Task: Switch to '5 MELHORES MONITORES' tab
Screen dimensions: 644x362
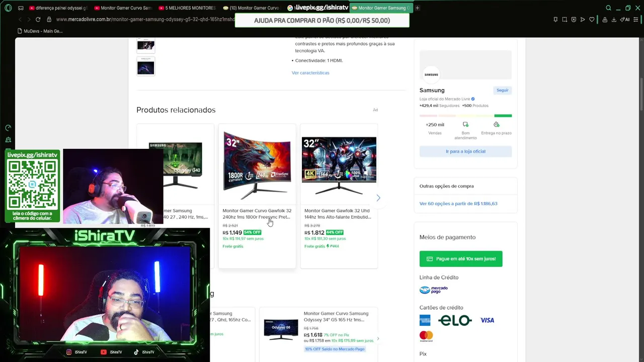Action: (x=187, y=8)
